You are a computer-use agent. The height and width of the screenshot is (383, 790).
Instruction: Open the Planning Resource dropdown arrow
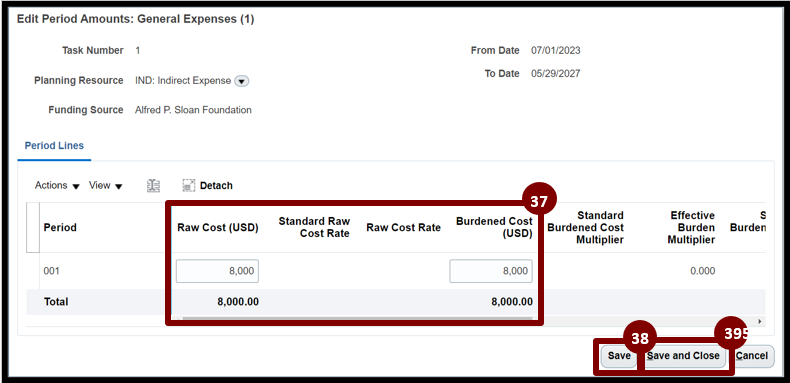pos(242,81)
